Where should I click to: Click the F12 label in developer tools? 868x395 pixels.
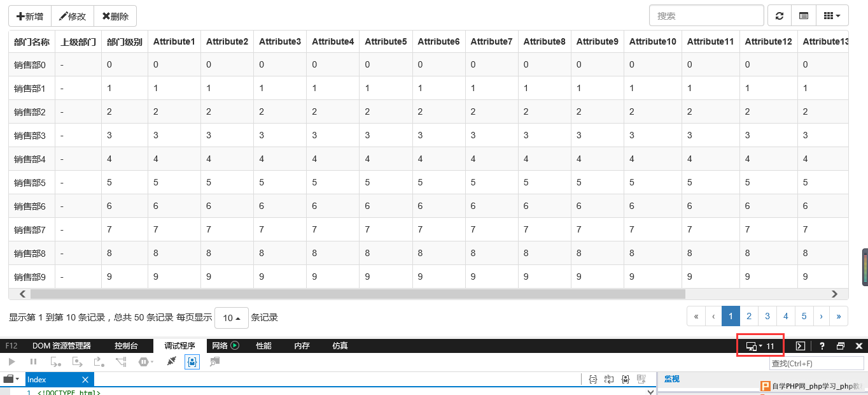[x=11, y=346]
